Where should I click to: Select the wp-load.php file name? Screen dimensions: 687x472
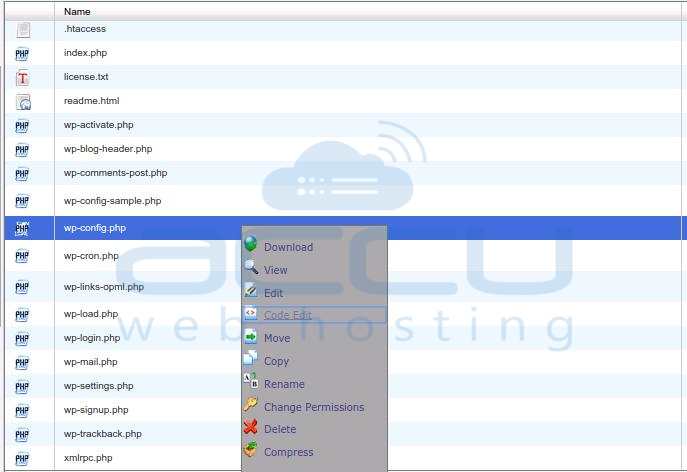[91, 314]
